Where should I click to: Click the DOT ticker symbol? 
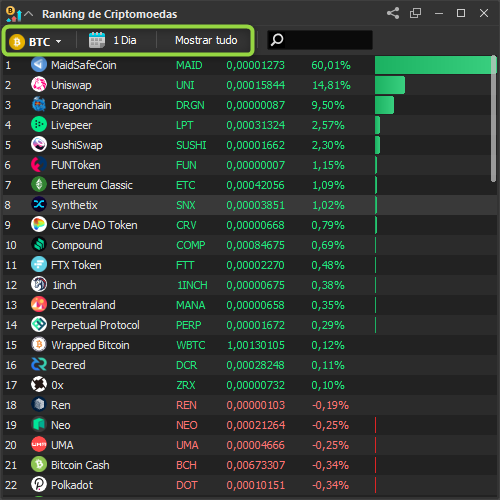pyautogui.click(x=187, y=485)
